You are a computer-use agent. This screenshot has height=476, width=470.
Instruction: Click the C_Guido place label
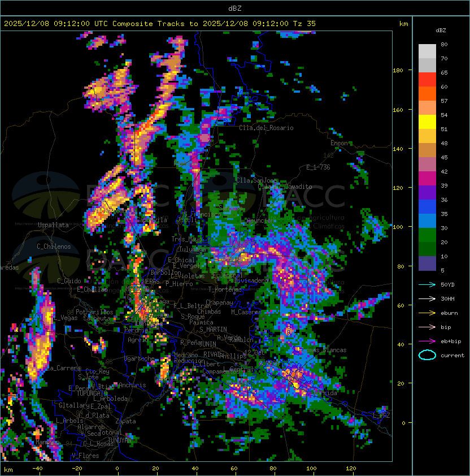coord(69,281)
